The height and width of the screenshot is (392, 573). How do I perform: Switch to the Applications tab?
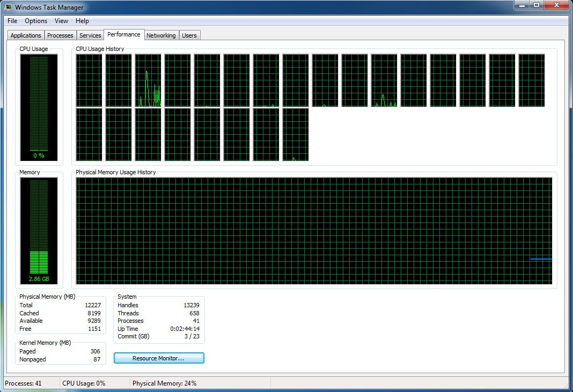click(25, 35)
